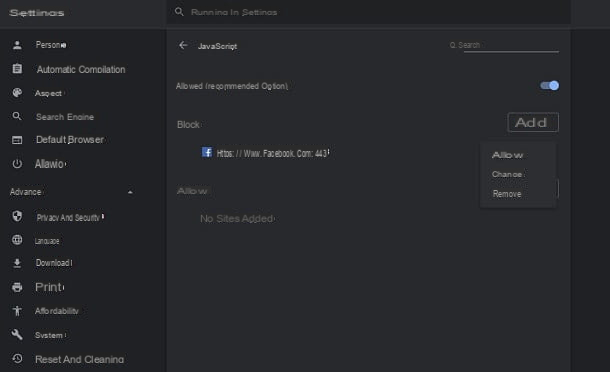Open the Aspect settings section
This screenshot has height=372, width=610.
pos(49,93)
